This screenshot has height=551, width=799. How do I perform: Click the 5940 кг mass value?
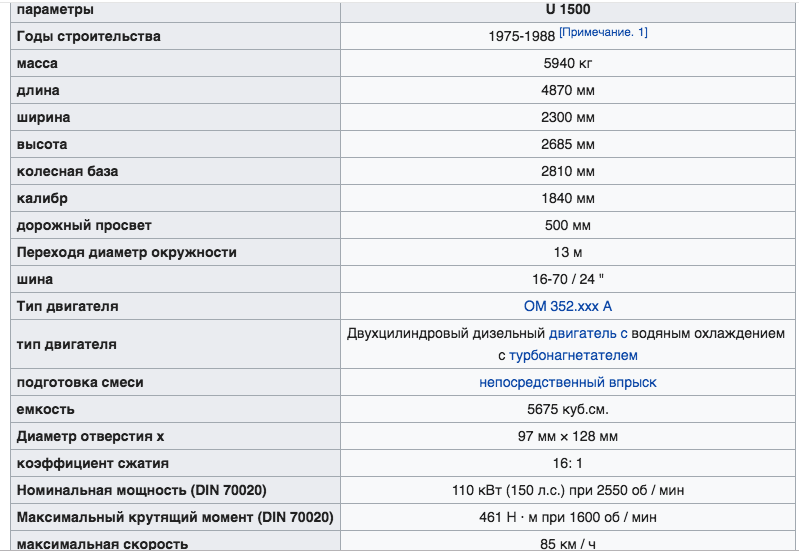[x=567, y=63]
